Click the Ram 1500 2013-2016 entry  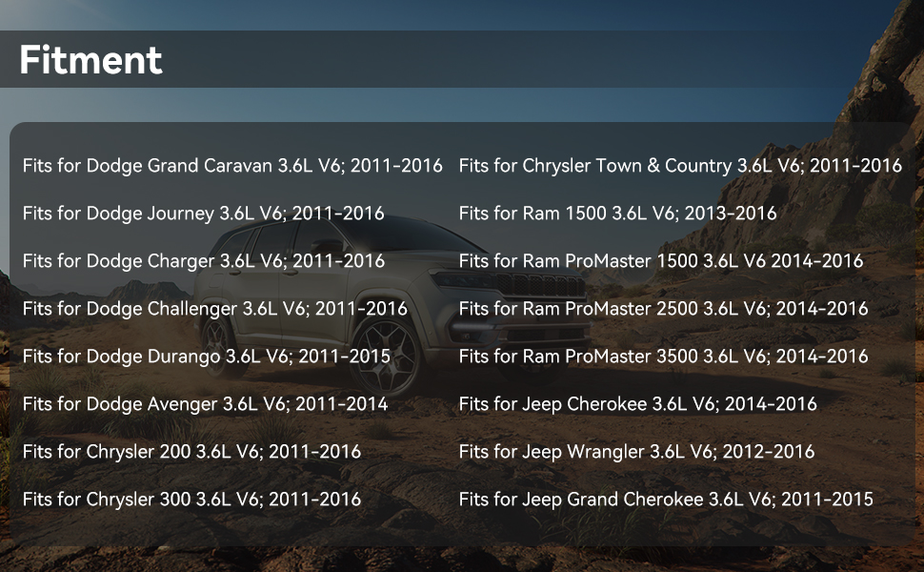click(x=617, y=214)
